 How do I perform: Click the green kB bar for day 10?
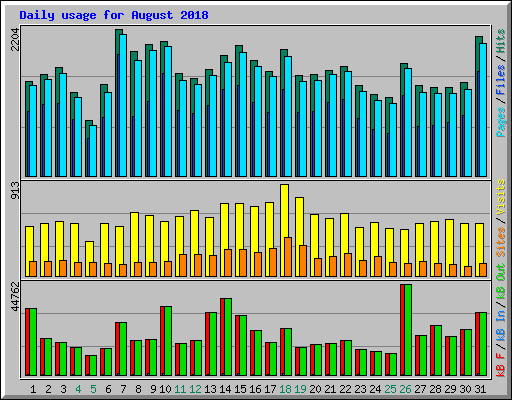point(168,341)
